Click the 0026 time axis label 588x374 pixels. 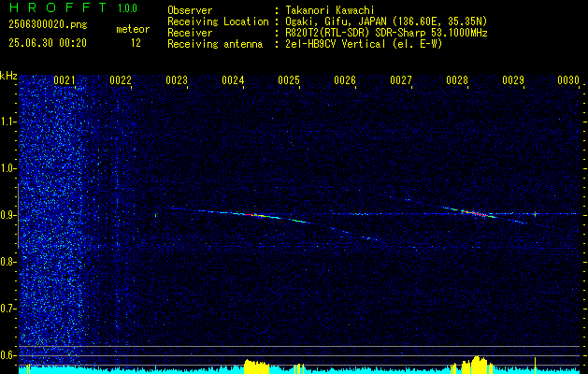pyautogui.click(x=345, y=79)
